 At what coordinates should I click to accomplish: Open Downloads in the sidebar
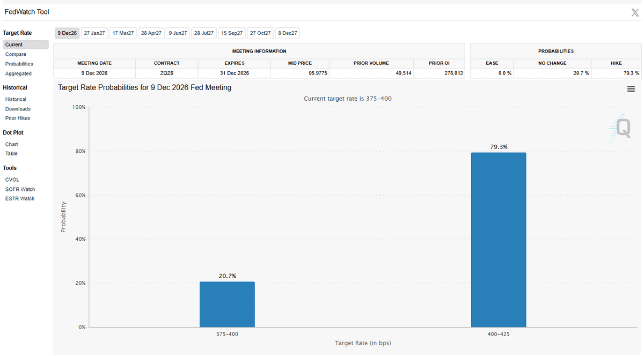pos(18,109)
